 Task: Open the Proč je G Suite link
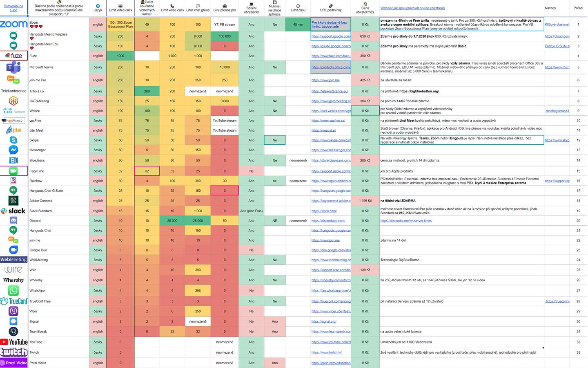pyautogui.click(x=557, y=46)
